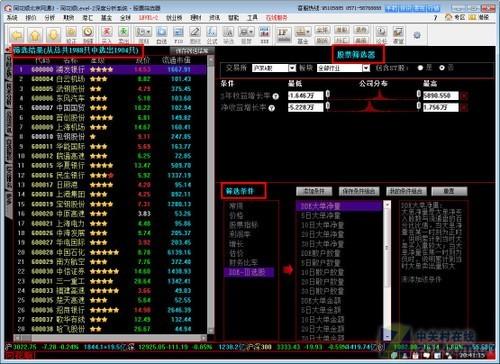Remove the 净收益增长率 condition with red X
This screenshot has width=500, height=364.
pos(464,107)
